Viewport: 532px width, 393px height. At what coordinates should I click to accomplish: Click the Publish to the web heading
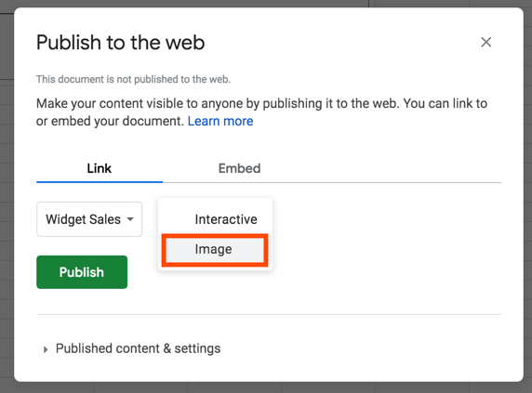[121, 43]
